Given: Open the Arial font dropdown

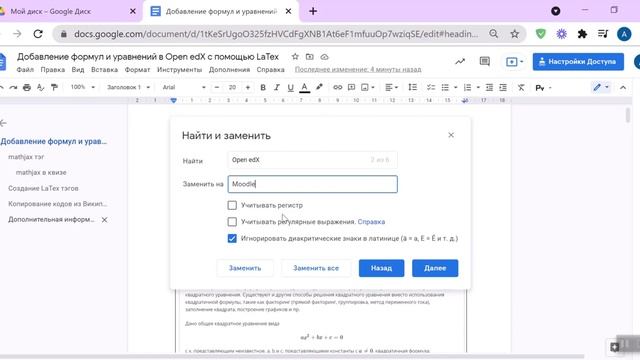Looking at the screenshot, I should point(184,87).
